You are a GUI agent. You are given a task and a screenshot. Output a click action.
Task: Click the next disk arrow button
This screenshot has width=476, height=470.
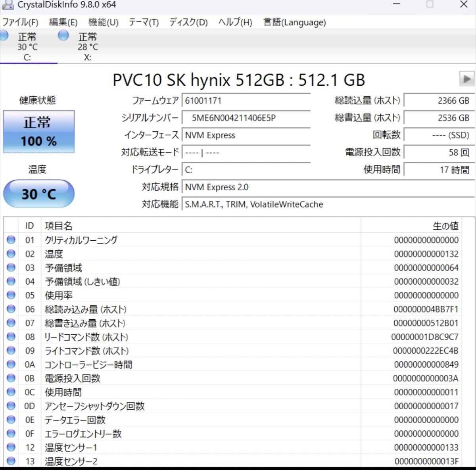tap(467, 79)
